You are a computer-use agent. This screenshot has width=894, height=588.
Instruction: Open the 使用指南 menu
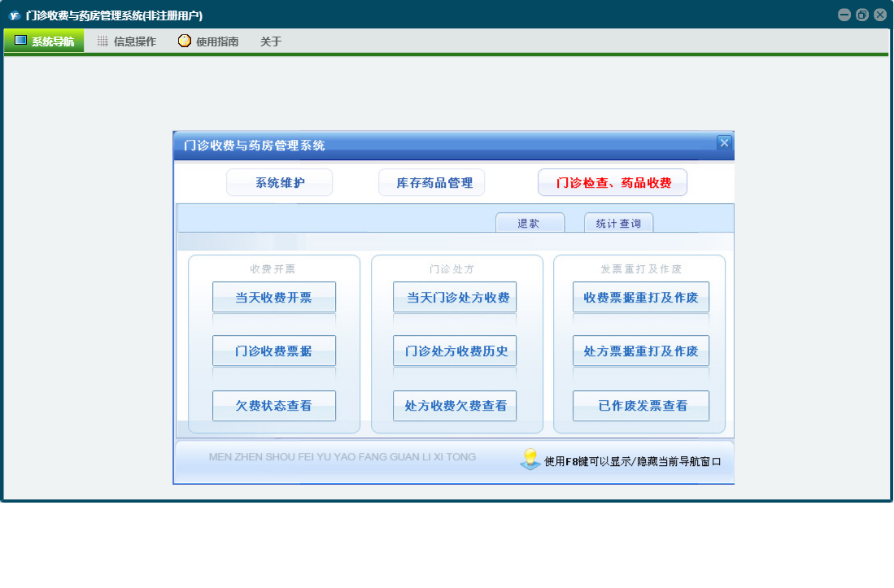pos(209,41)
